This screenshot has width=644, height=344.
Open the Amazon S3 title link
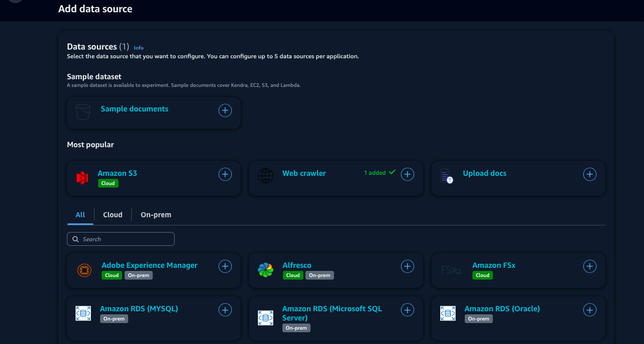point(117,173)
